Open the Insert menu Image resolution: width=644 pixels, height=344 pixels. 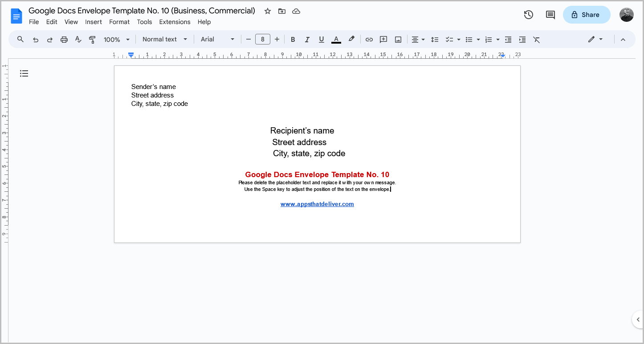click(94, 22)
